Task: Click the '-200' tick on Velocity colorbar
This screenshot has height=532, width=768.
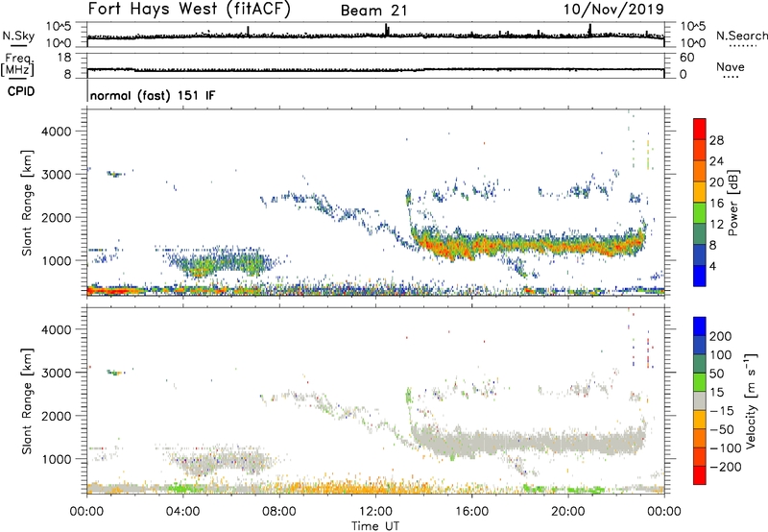Action: (726, 467)
